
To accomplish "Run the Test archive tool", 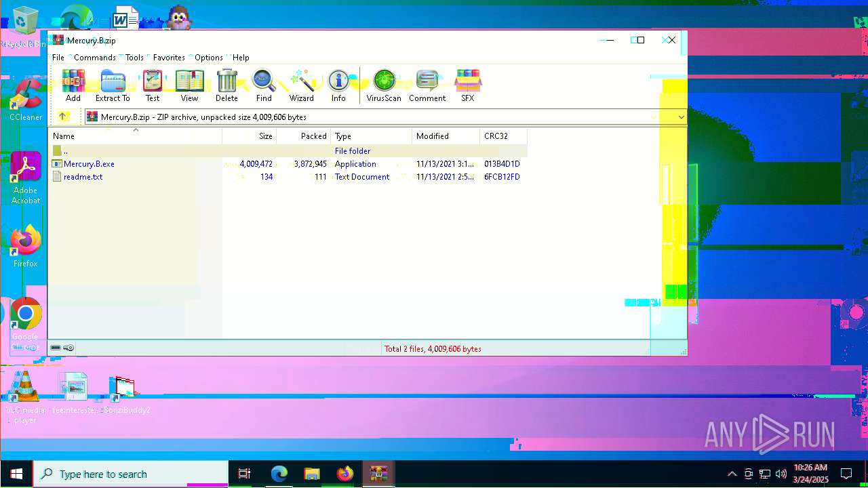I will click(x=153, y=85).
